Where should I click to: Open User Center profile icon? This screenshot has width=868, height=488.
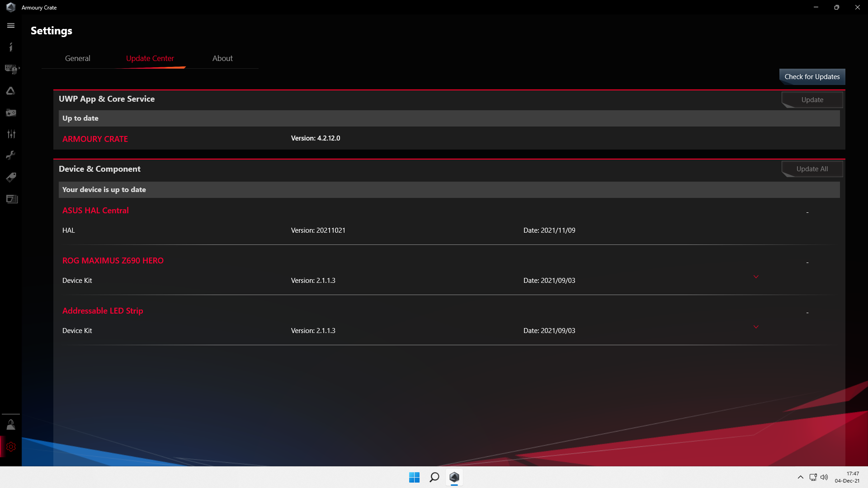click(11, 425)
